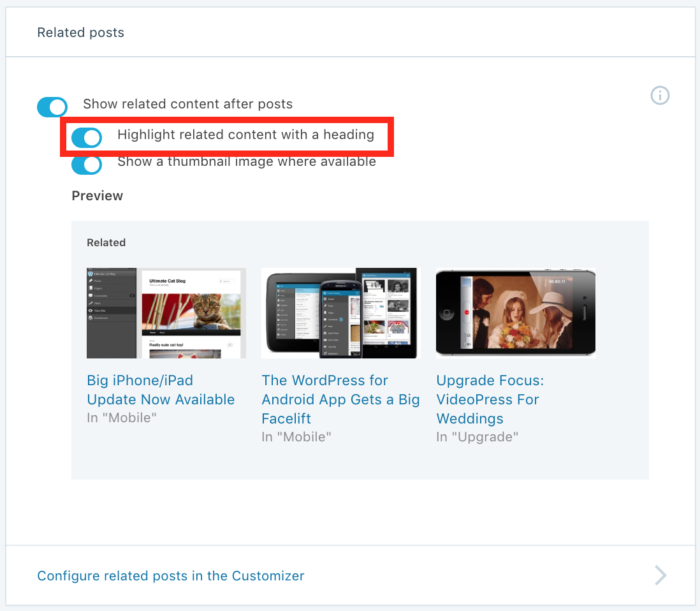Open the WordPress for Android App post link

340,399
